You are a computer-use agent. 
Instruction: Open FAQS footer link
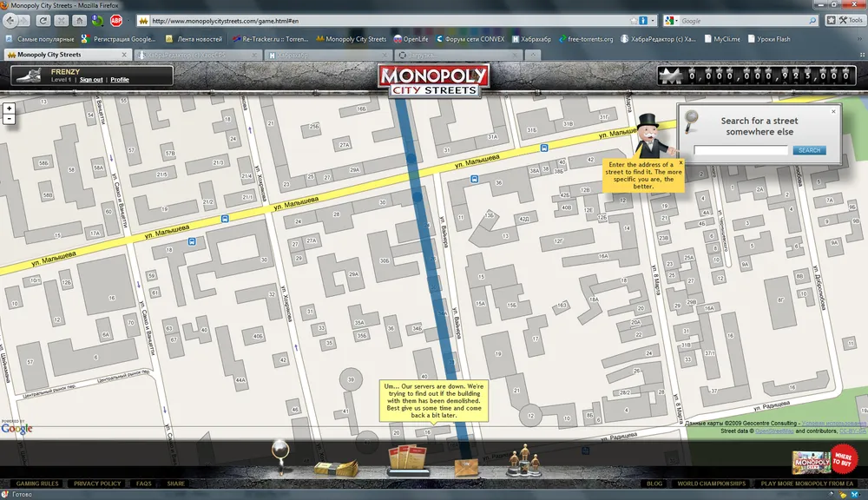[144, 484]
